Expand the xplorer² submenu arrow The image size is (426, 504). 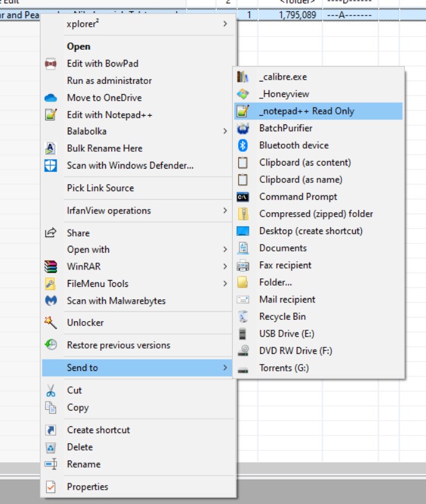(x=225, y=24)
